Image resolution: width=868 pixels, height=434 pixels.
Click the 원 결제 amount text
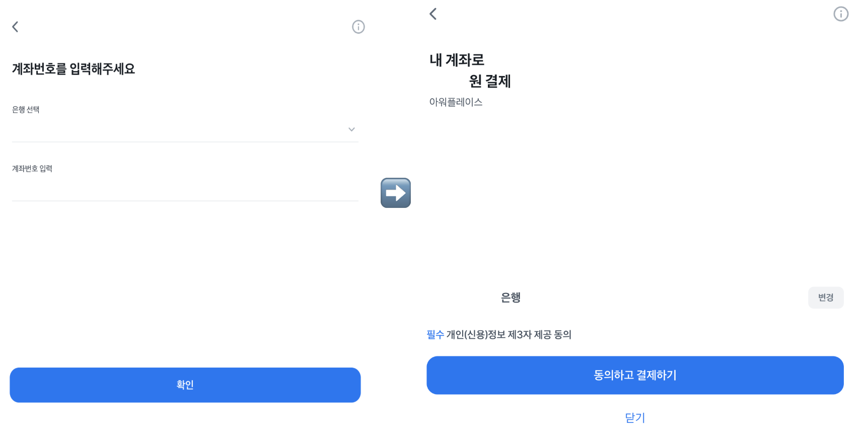click(489, 81)
